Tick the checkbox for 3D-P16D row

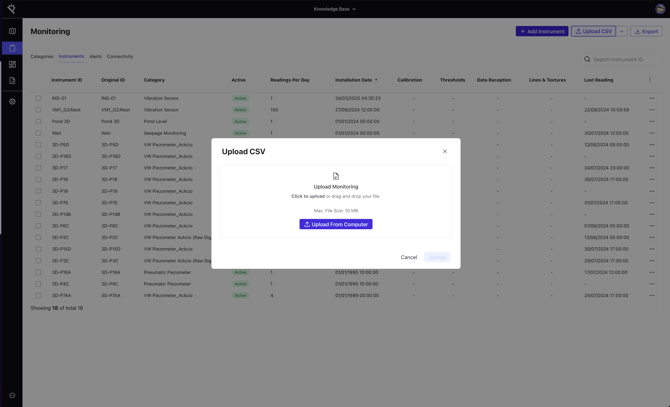[x=38, y=156]
